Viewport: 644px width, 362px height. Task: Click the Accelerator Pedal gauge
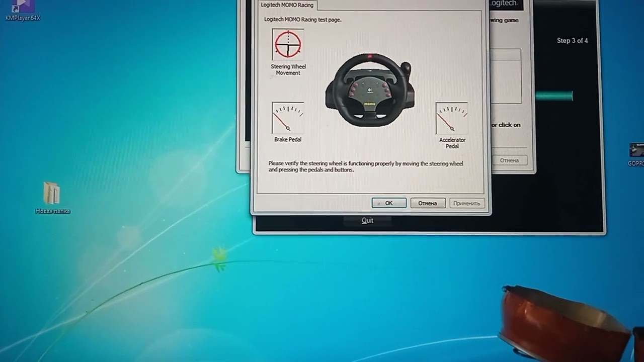452,118
